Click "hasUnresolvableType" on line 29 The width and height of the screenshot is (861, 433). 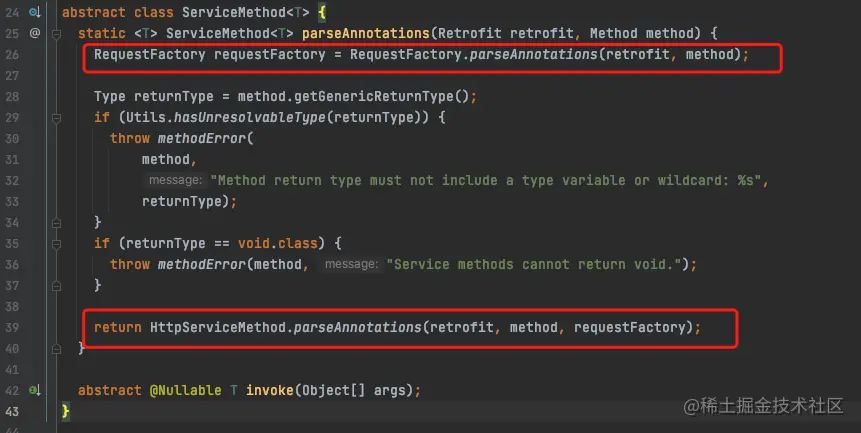[249, 117]
